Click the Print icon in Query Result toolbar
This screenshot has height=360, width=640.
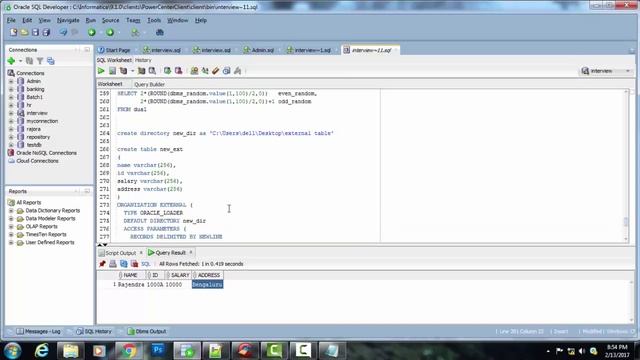pos(113,264)
